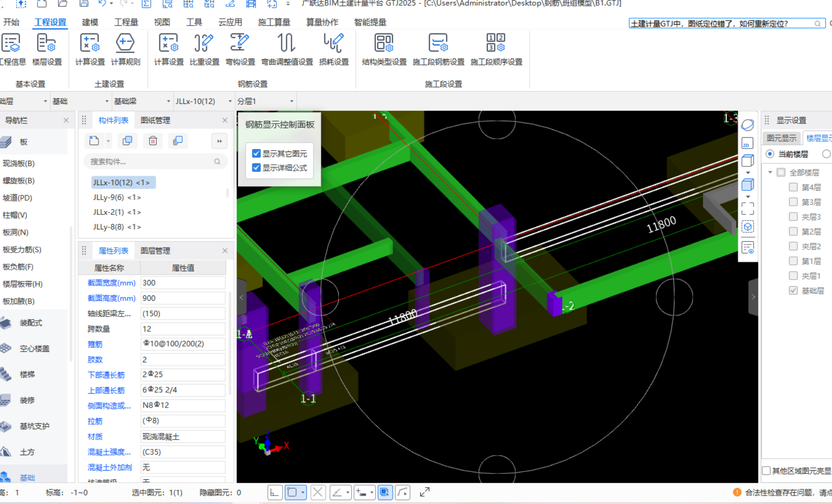Check 全部楼层 checkbox
Screen dimensions: 832x504
click(781, 172)
